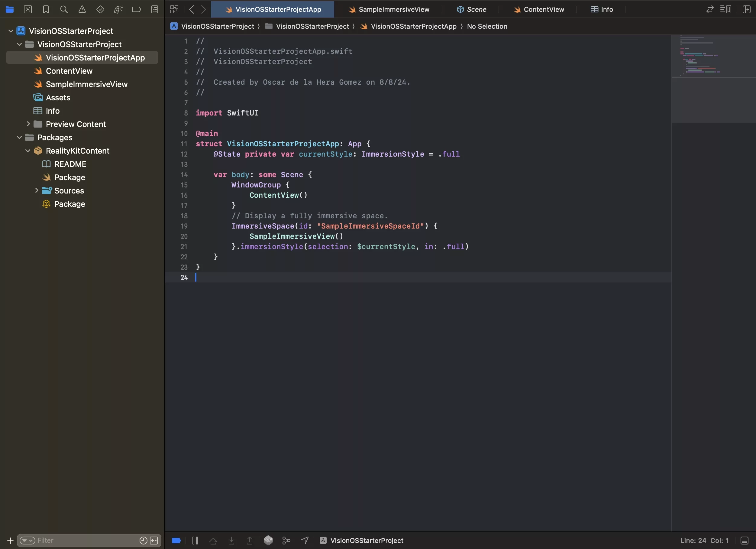Screen dimensions: 756x549
Task: Click the Step Over debug button
Action: (213, 541)
